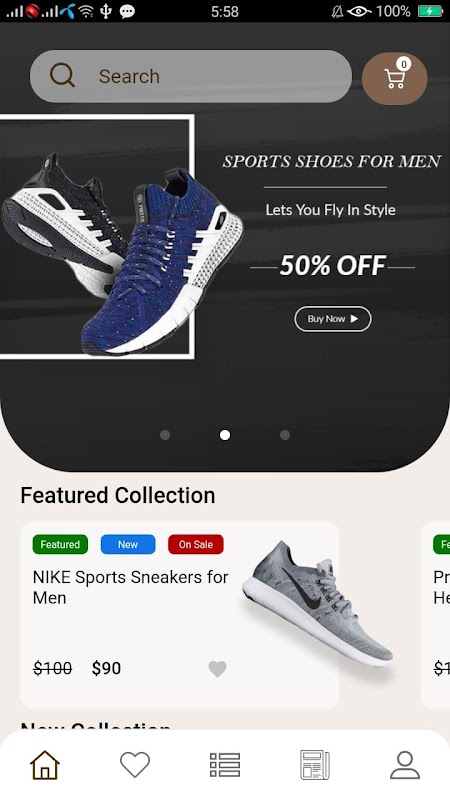
Task: Go to Home tab in bottom bar
Action: [x=45, y=765]
